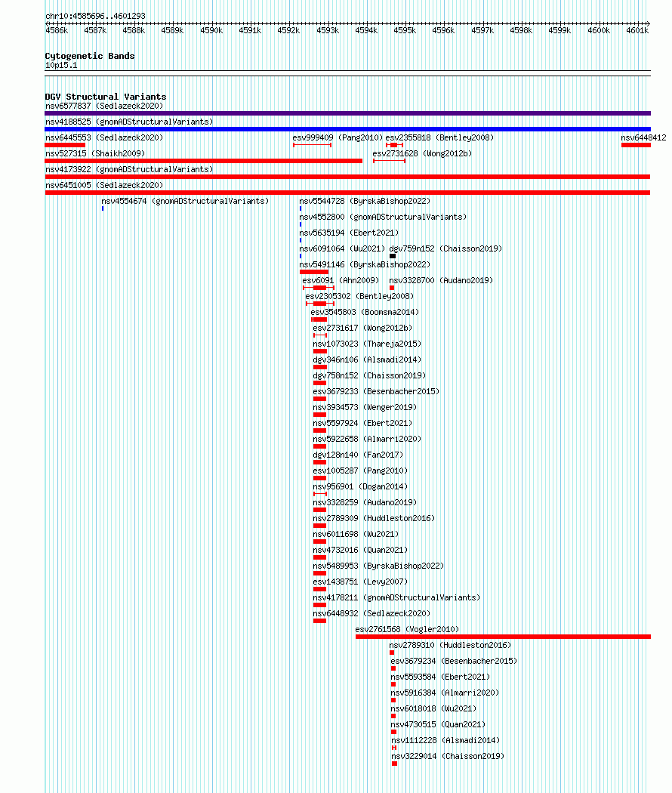This screenshot has width=672, height=793.
Task: Open nsv3934573 (Wenger2019) label
Action: pyautogui.click(x=365, y=407)
